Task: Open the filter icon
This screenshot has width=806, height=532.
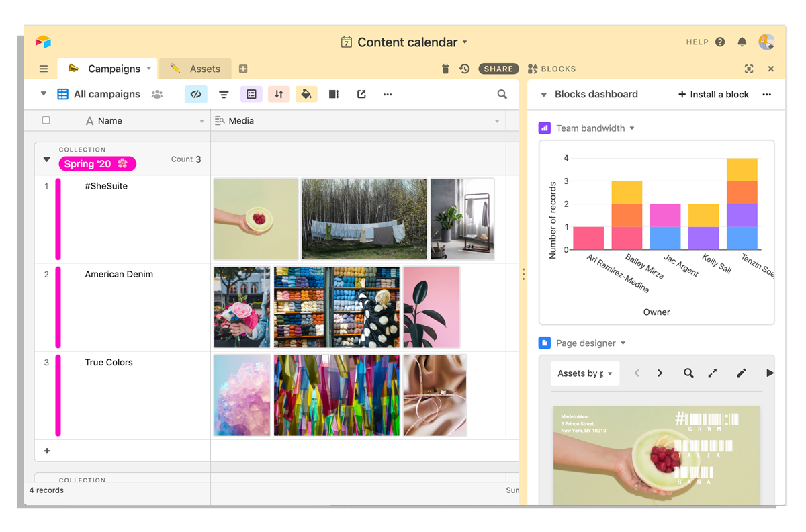Action: point(224,95)
